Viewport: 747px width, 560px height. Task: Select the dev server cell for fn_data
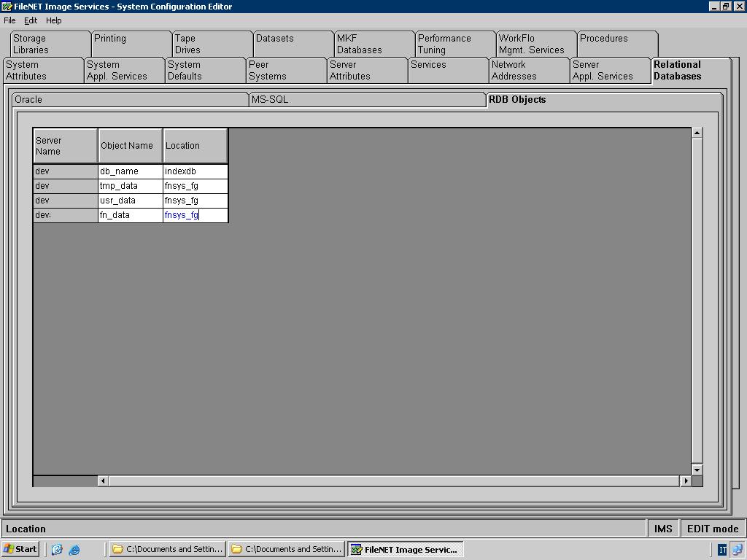tap(66, 215)
